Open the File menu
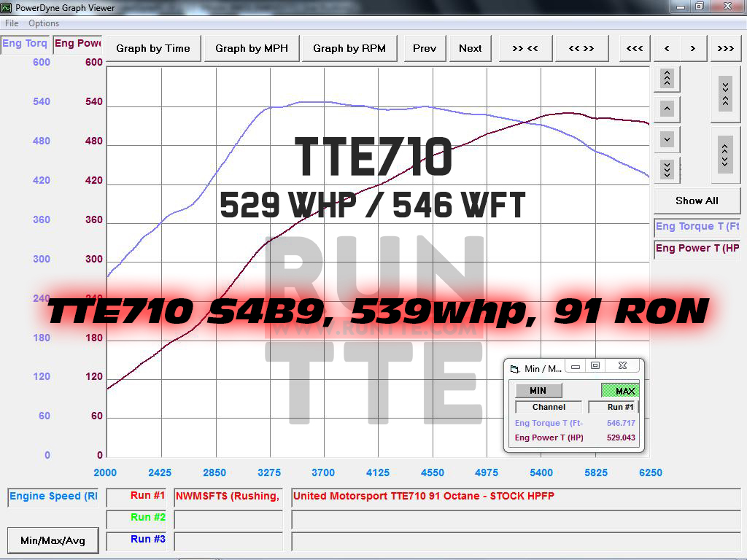 click(12, 23)
